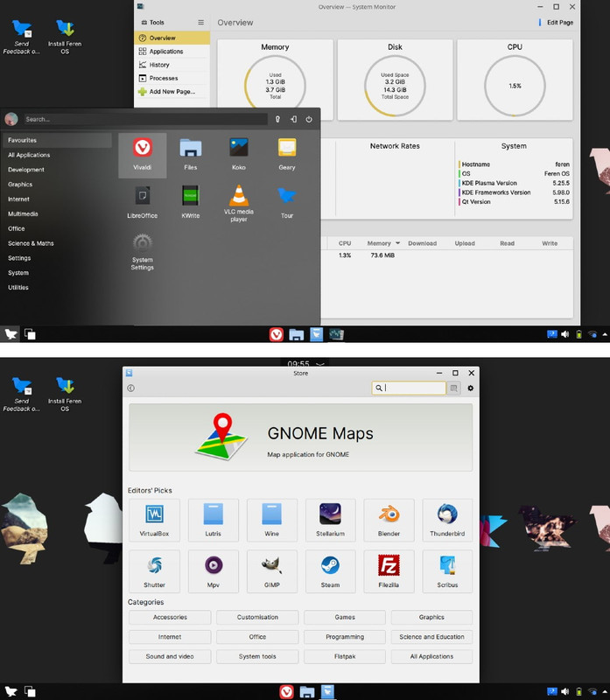Open the Development category
The width and height of the screenshot is (610, 700).
[x=57, y=170]
